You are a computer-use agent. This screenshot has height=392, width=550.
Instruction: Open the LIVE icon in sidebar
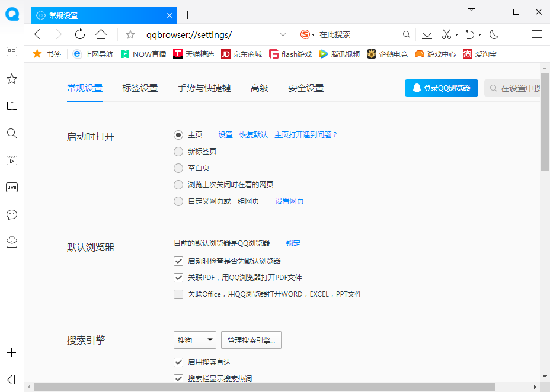(x=11, y=187)
